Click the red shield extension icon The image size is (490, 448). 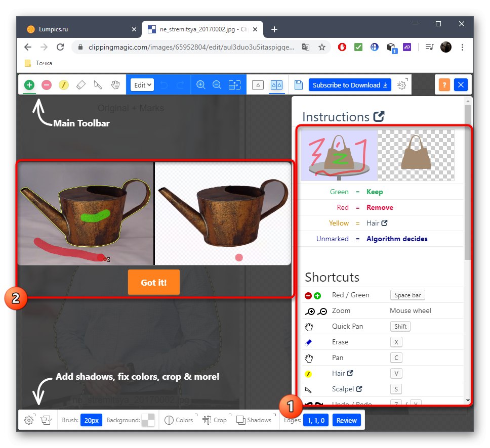342,47
